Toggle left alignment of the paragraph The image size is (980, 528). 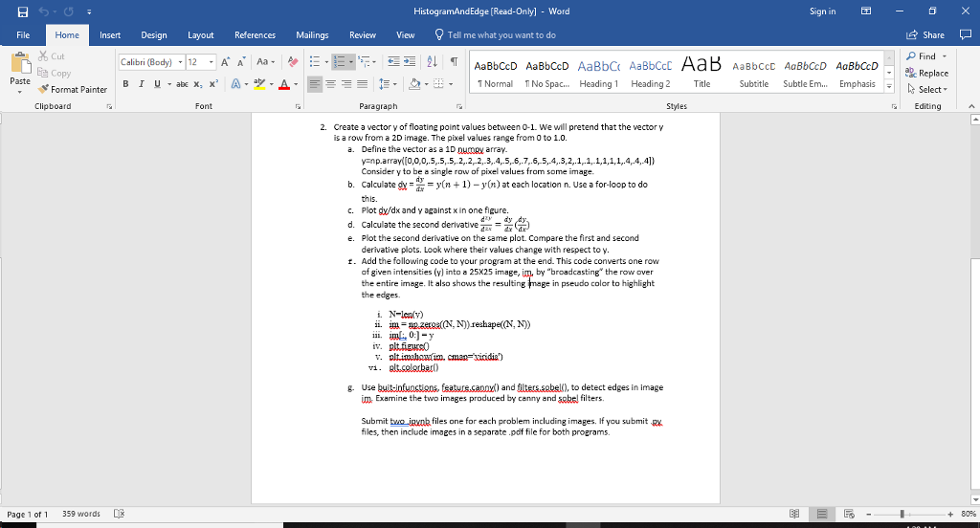[x=315, y=84]
